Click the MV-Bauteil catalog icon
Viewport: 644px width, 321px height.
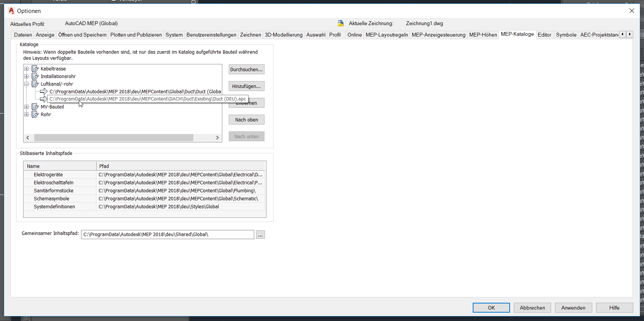tap(35, 107)
